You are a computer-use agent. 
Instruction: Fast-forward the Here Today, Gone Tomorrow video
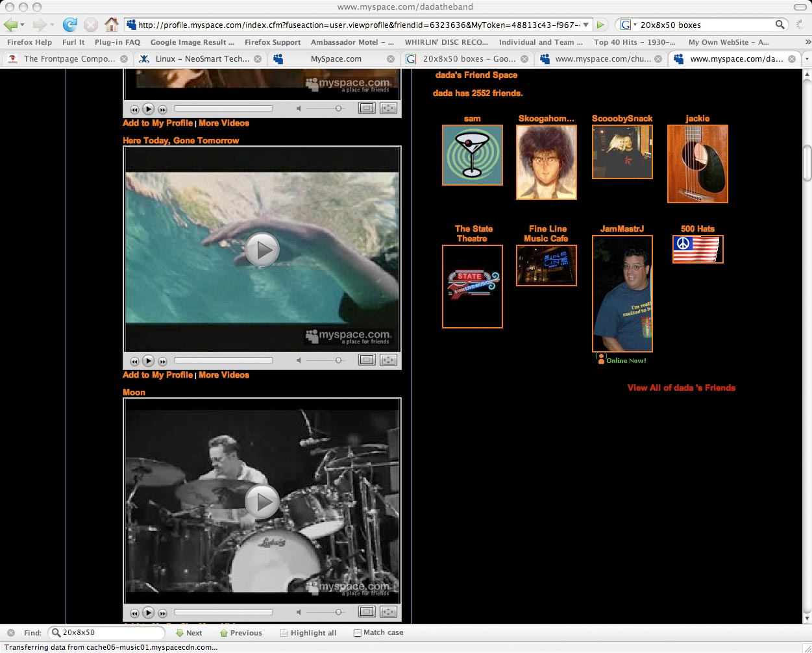(x=162, y=361)
